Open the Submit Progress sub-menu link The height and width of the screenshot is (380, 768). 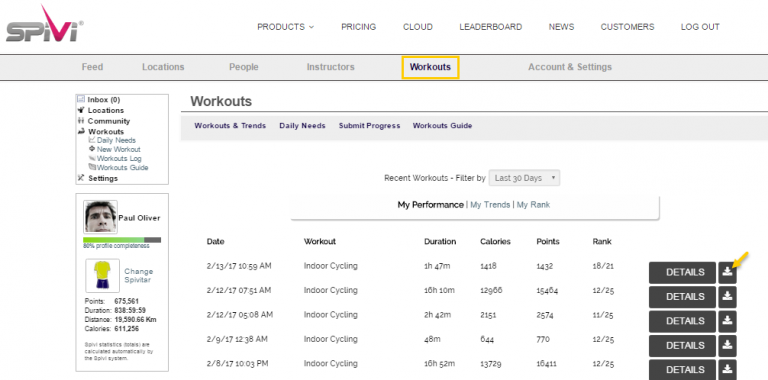point(369,126)
